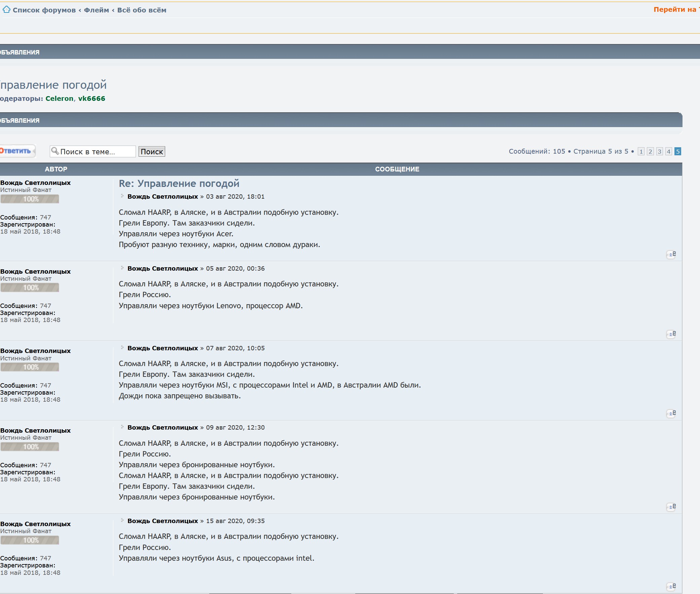700x594 pixels.
Task: Click small post icon beside 03 авг 2020 author
Action: pos(122,196)
